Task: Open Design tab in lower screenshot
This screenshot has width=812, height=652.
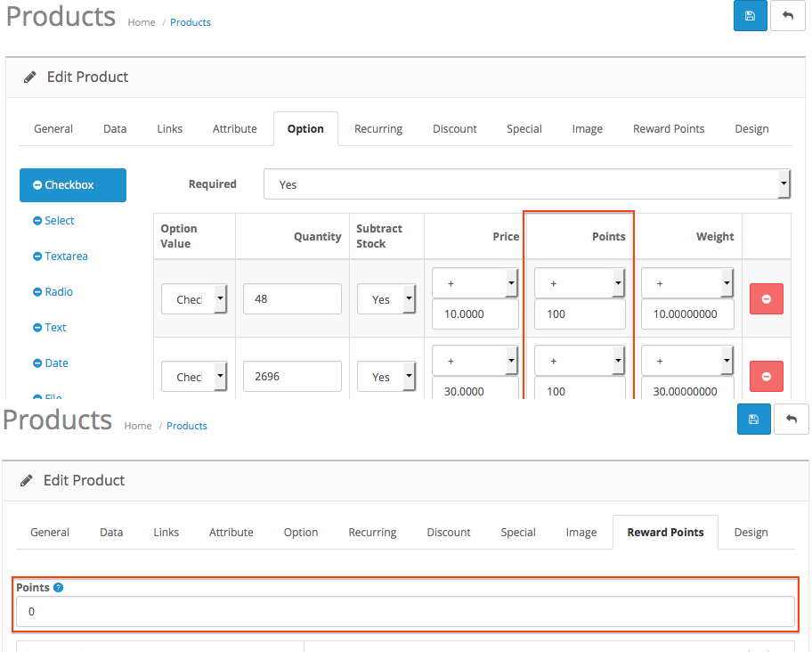Action: coord(751,533)
